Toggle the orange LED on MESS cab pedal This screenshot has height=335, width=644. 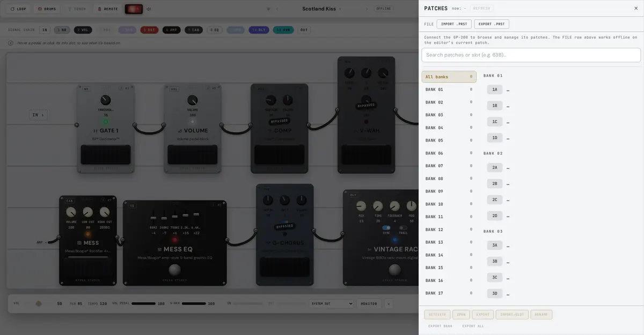pos(88,234)
